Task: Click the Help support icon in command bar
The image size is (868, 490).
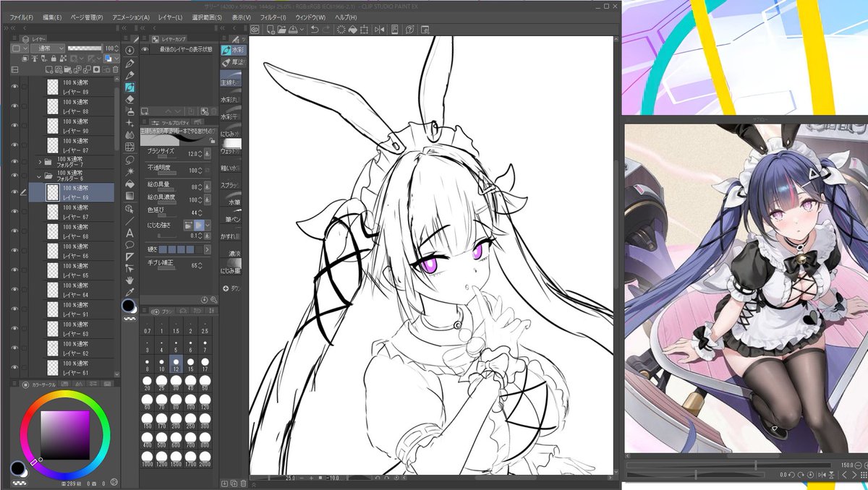Action: pyautogui.click(x=410, y=30)
